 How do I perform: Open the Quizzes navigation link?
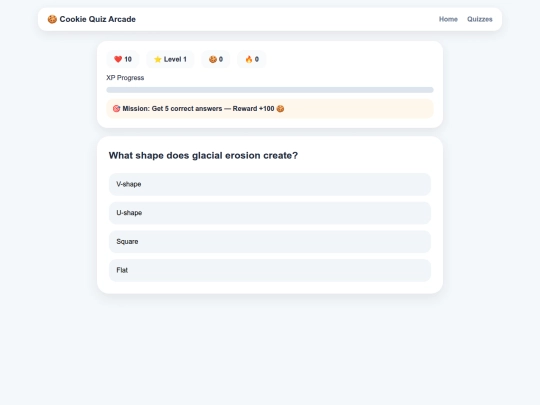479,19
